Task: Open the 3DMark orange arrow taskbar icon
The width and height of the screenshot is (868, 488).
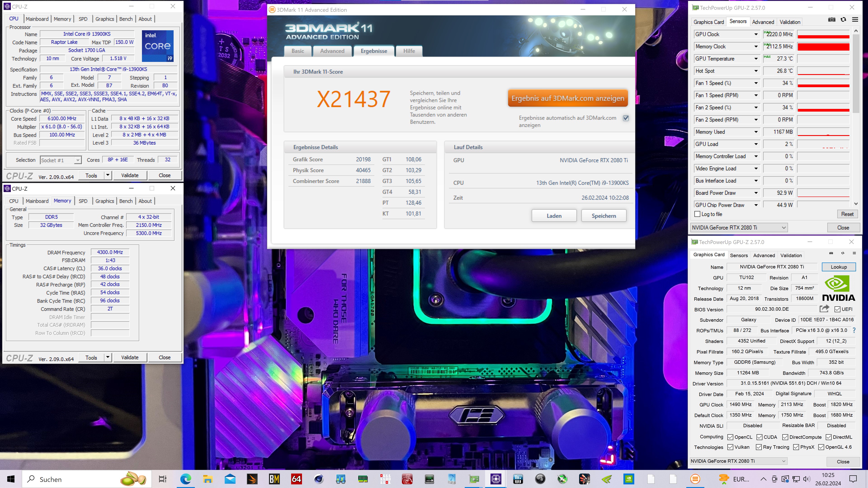Action: 252,479
